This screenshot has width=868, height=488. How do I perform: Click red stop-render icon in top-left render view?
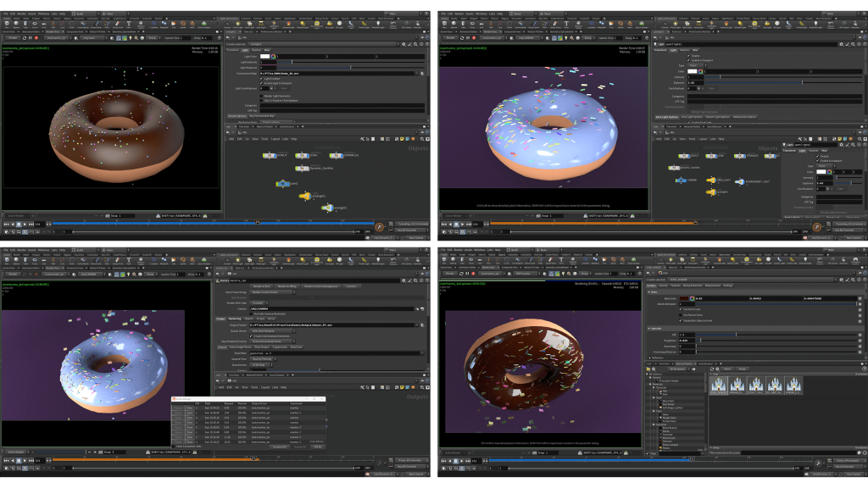36,38
